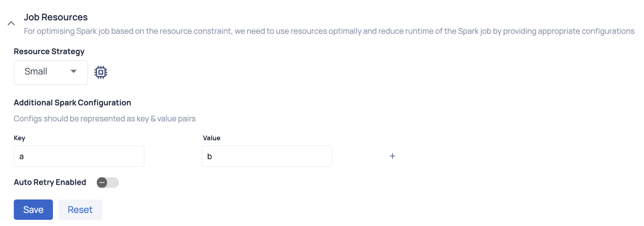Open the Resource Strategy combo box
Viewport: 644px width, 226px height.
point(51,72)
